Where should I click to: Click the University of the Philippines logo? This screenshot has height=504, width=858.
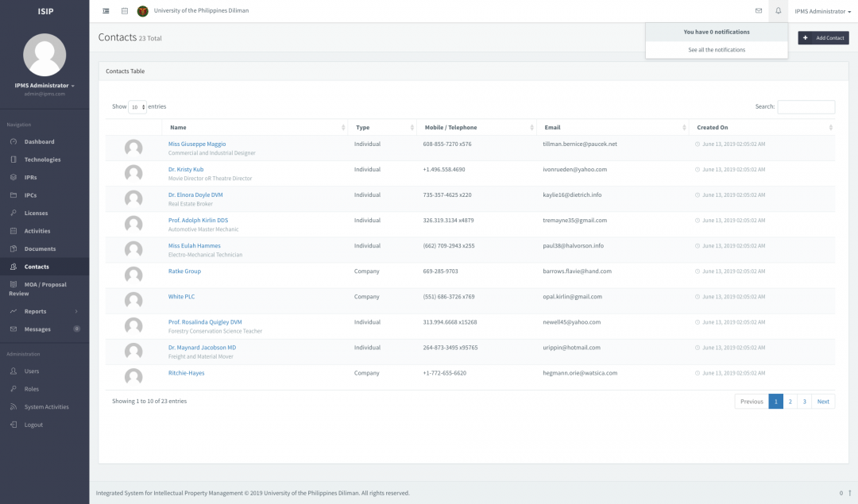point(143,11)
